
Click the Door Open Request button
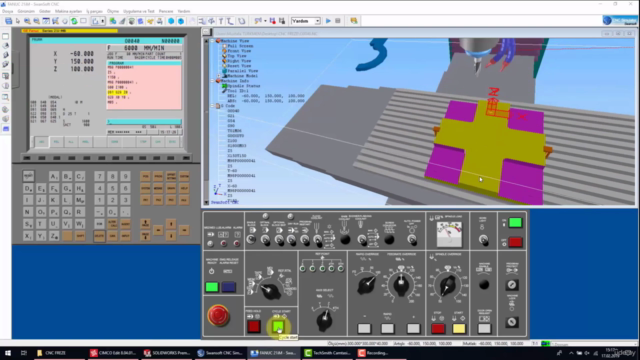coord(484,329)
